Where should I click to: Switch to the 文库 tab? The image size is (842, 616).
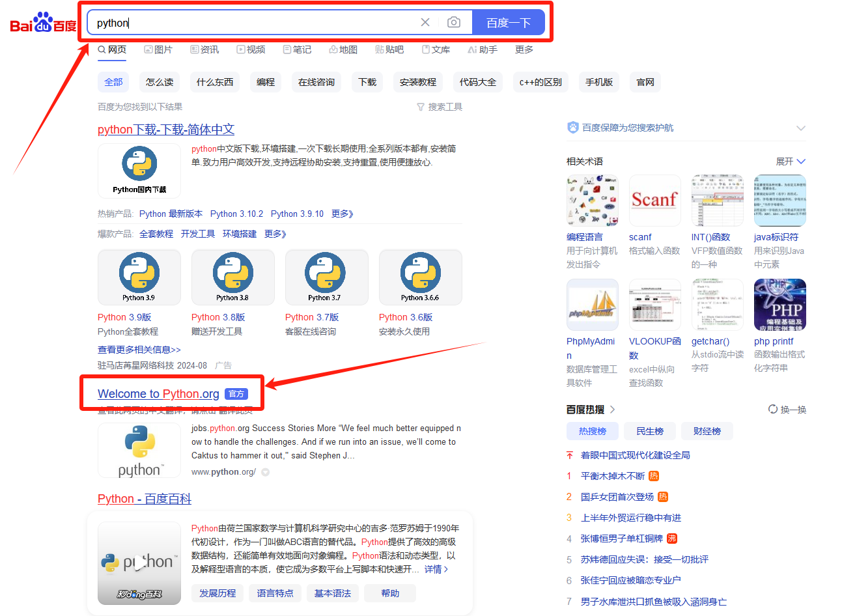(436, 49)
